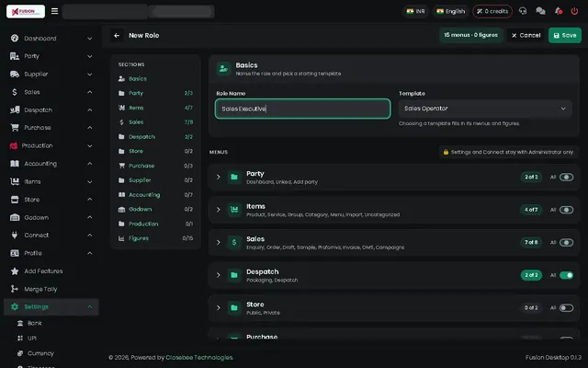Disable All switch for Despatch menu
The width and height of the screenshot is (588, 368).
[566, 275]
